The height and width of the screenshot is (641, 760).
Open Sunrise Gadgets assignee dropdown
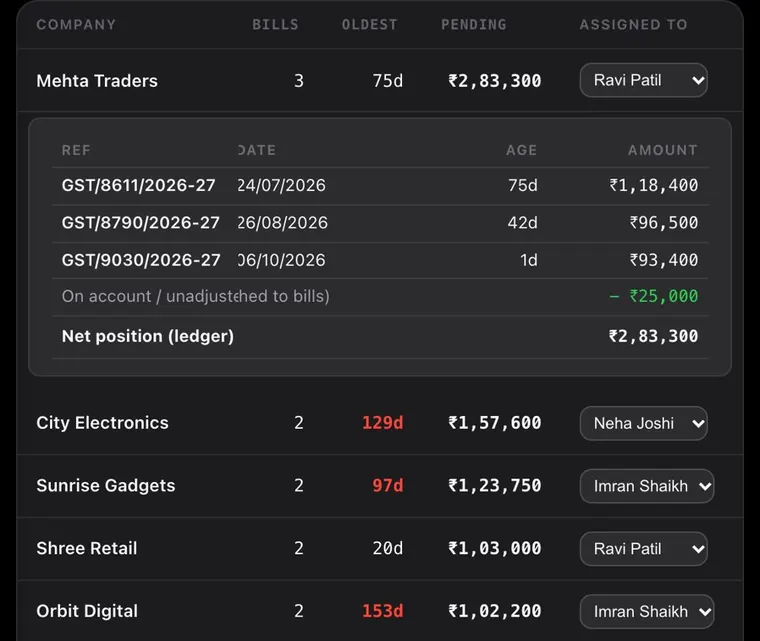tap(647, 486)
